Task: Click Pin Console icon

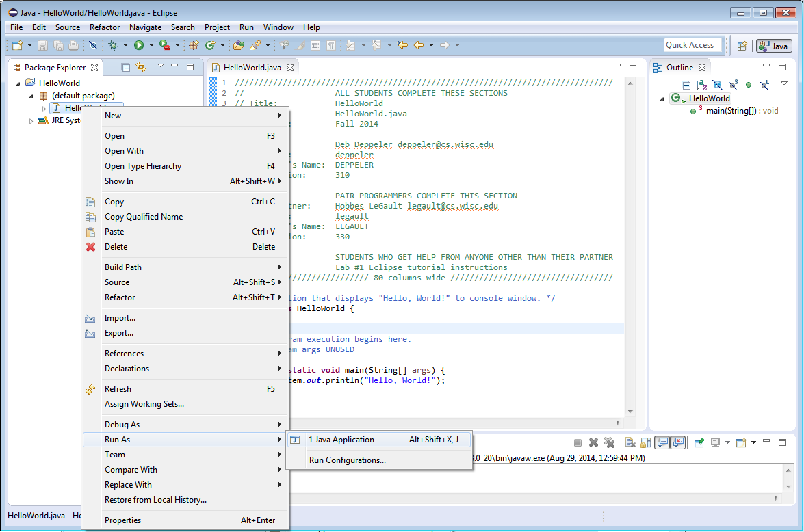Action: pyautogui.click(x=699, y=442)
